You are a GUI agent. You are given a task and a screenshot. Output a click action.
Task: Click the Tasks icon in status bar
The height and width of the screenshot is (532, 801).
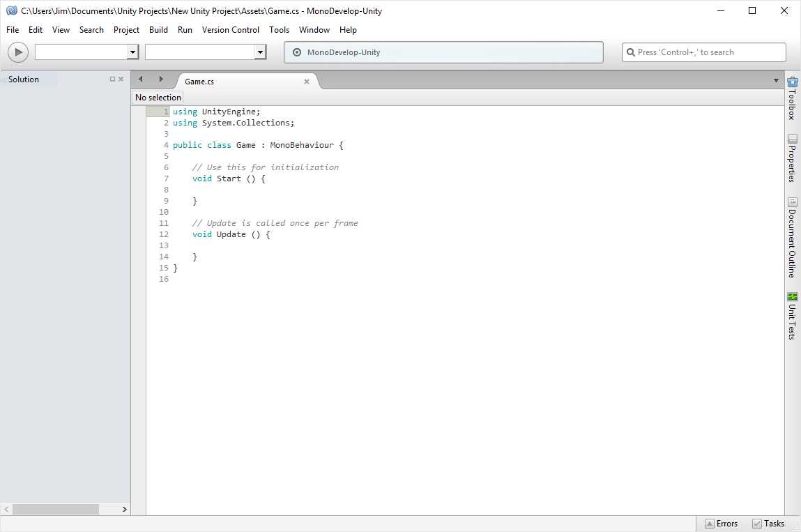(x=756, y=523)
